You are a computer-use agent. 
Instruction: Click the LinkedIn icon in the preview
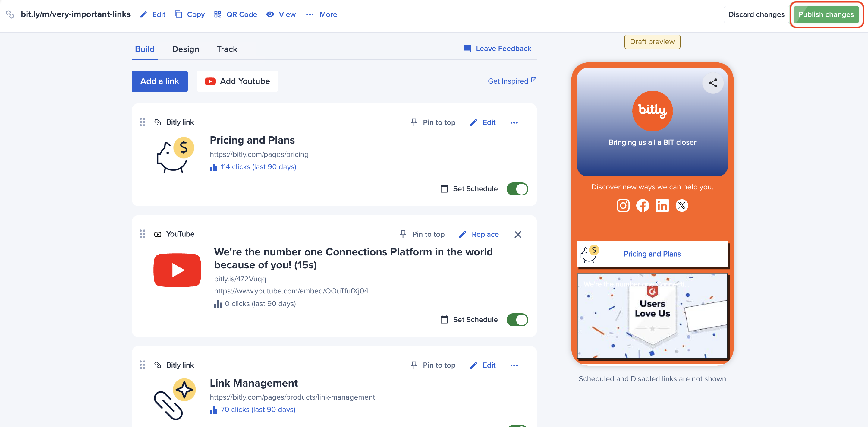click(662, 206)
